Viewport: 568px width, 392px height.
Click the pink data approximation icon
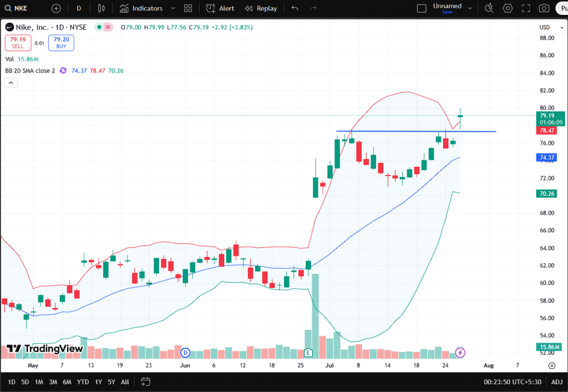(x=108, y=27)
